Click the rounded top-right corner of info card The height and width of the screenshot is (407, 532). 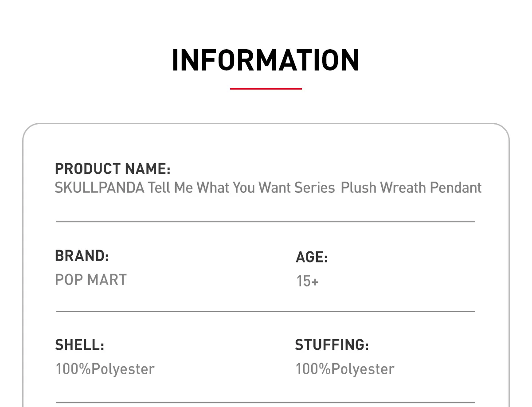501,131
